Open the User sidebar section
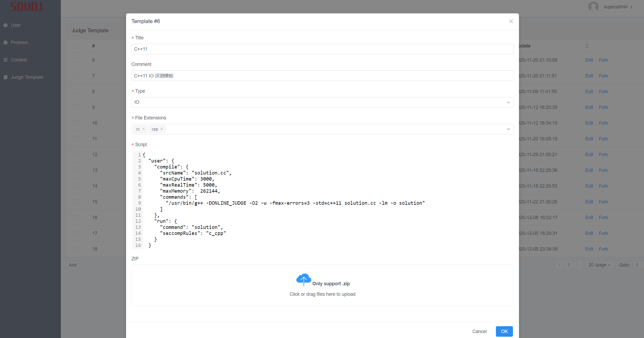644x338 pixels. (x=16, y=25)
